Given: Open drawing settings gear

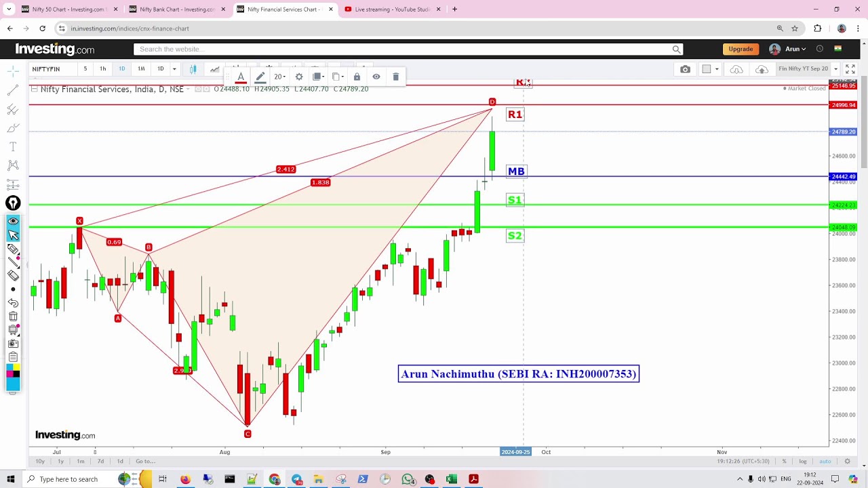Looking at the screenshot, I should (x=299, y=77).
